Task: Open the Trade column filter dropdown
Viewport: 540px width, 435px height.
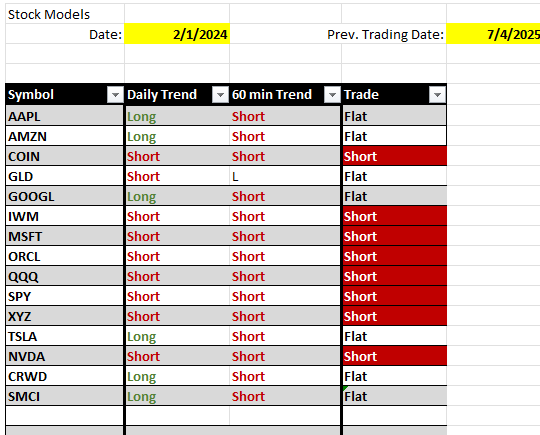Action: 437,95
